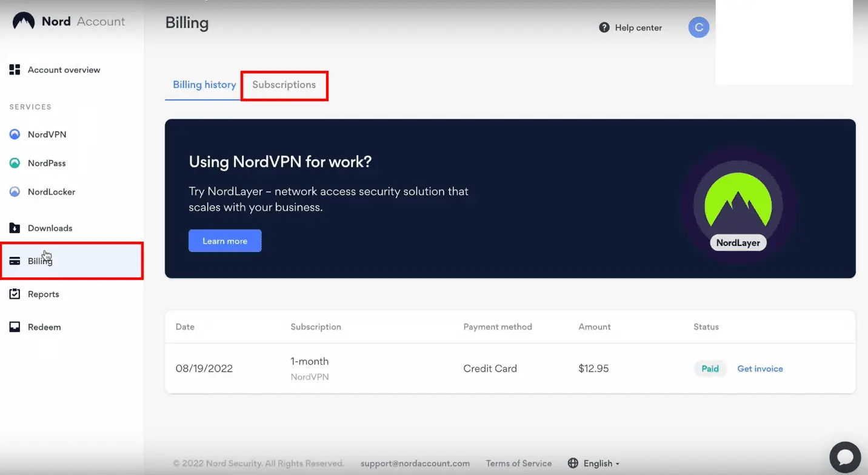This screenshot has width=868, height=475.
Task: Click the Status column header
Action: (706, 327)
